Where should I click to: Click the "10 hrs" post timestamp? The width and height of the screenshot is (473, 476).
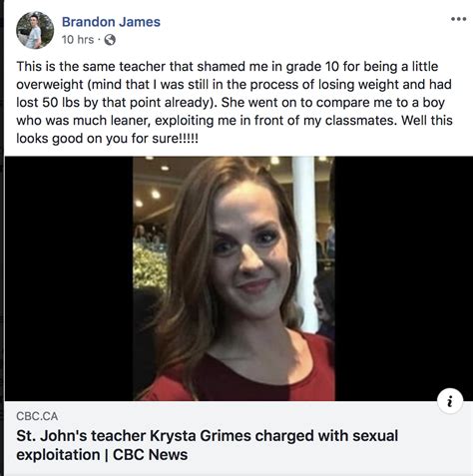[78, 40]
